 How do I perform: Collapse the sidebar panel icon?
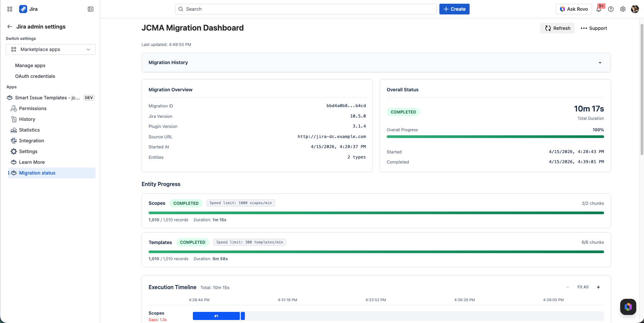91,9
